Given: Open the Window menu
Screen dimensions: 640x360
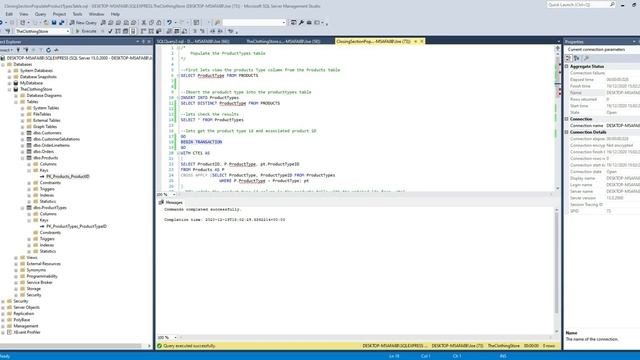Looking at the screenshot, I should pos(96,14).
